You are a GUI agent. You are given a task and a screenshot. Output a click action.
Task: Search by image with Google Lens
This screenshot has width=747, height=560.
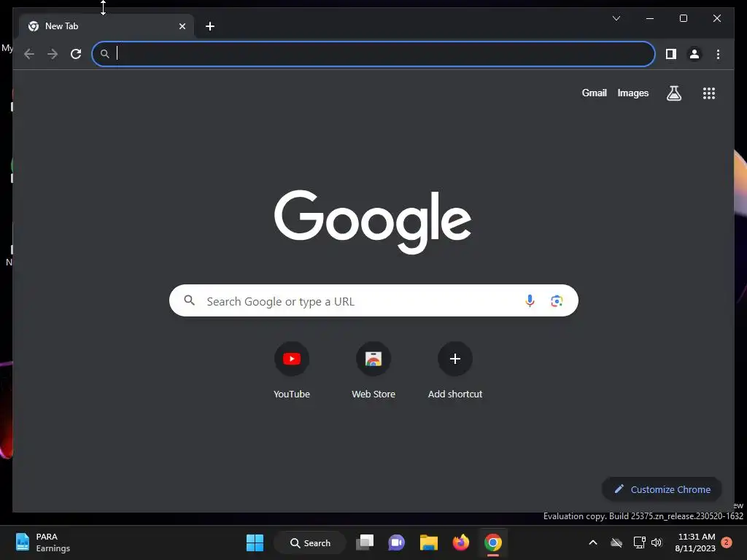click(x=557, y=300)
